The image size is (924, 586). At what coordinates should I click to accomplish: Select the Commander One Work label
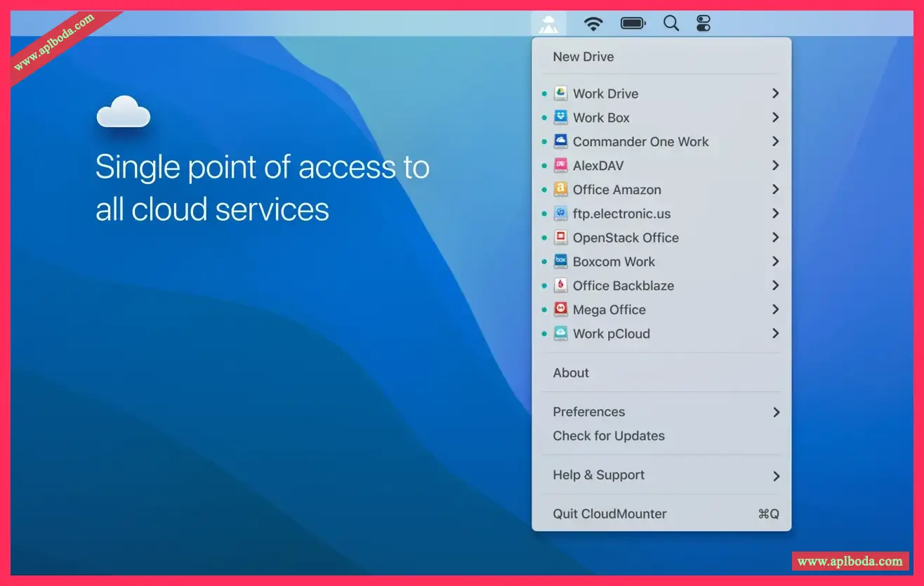pyautogui.click(x=641, y=141)
